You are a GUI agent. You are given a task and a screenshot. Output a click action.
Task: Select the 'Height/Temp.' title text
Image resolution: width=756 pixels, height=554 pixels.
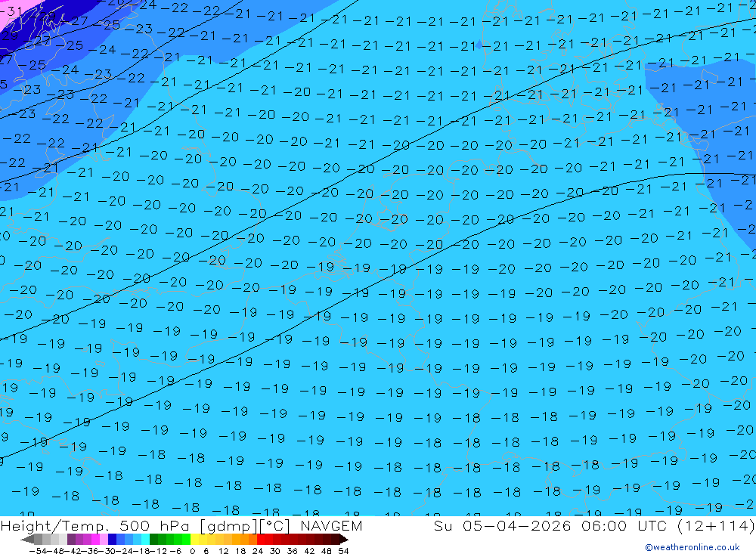(x=55, y=527)
